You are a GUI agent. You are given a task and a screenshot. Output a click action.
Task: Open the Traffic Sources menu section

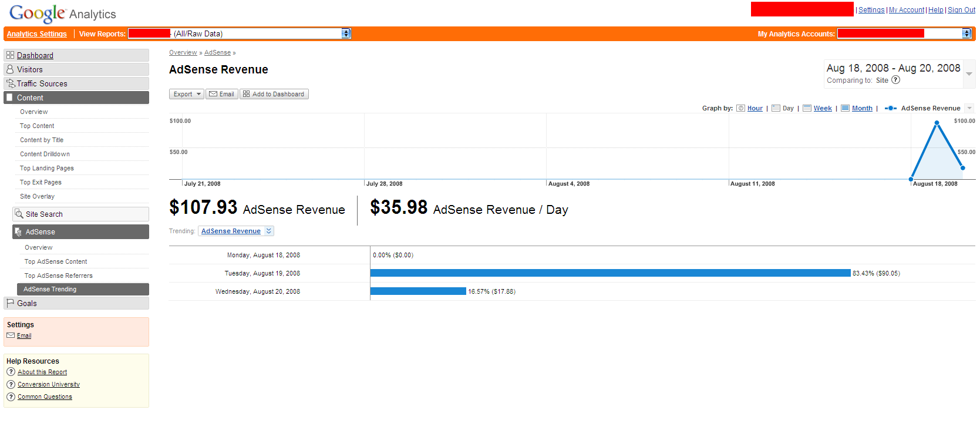click(76, 83)
